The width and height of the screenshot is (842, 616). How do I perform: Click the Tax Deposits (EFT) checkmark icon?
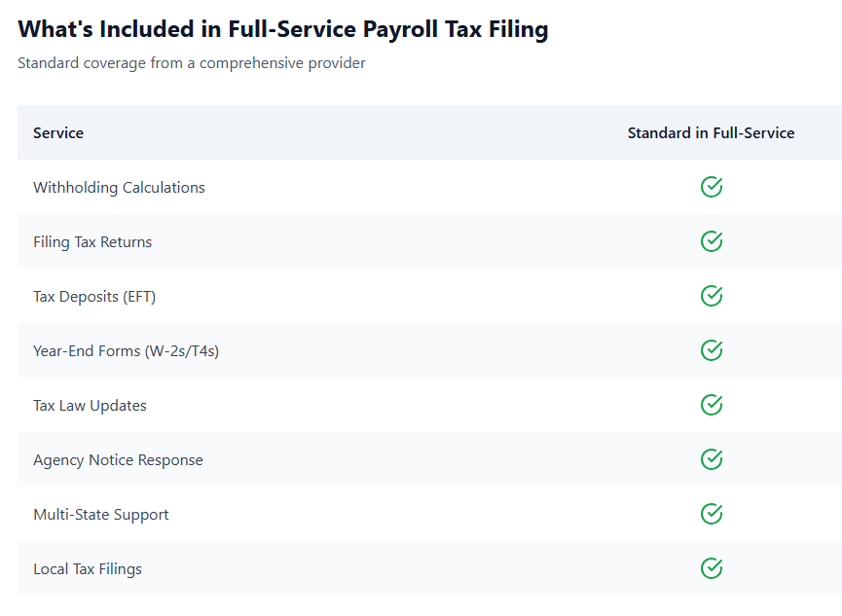(x=712, y=296)
